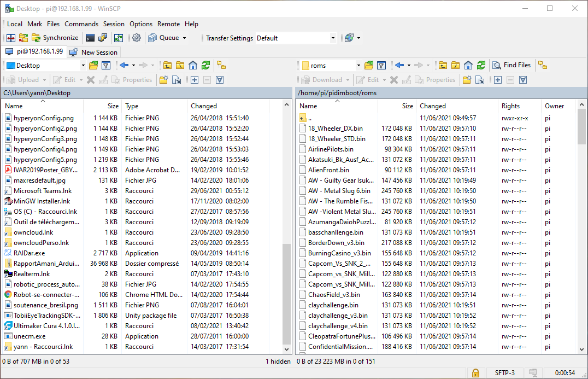Open the Session menu
Image resolution: width=588 pixels, height=379 pixels.
pos(114,24)
